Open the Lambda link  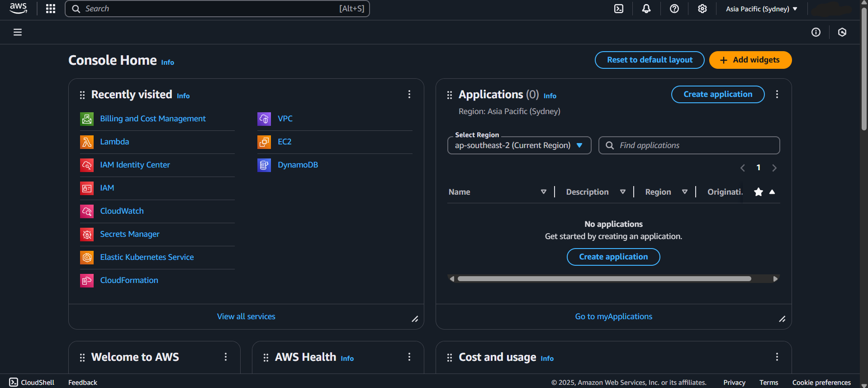point(114,142)
